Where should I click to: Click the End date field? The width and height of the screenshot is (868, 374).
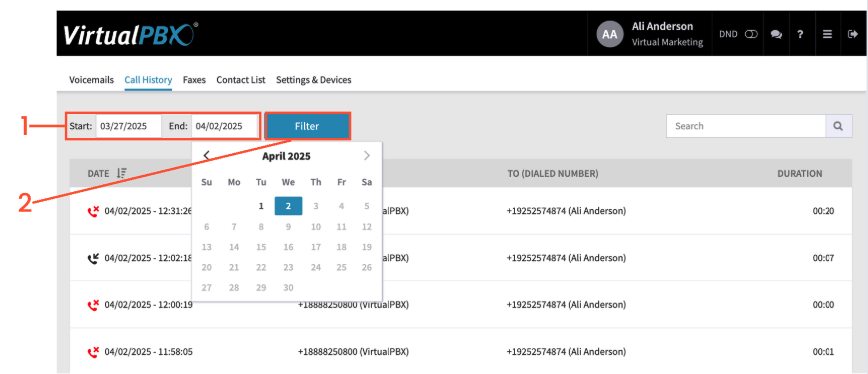coord(224,126)
